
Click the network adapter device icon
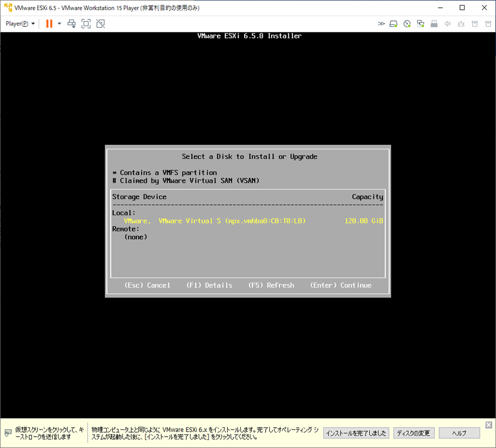tap(420, 24)
